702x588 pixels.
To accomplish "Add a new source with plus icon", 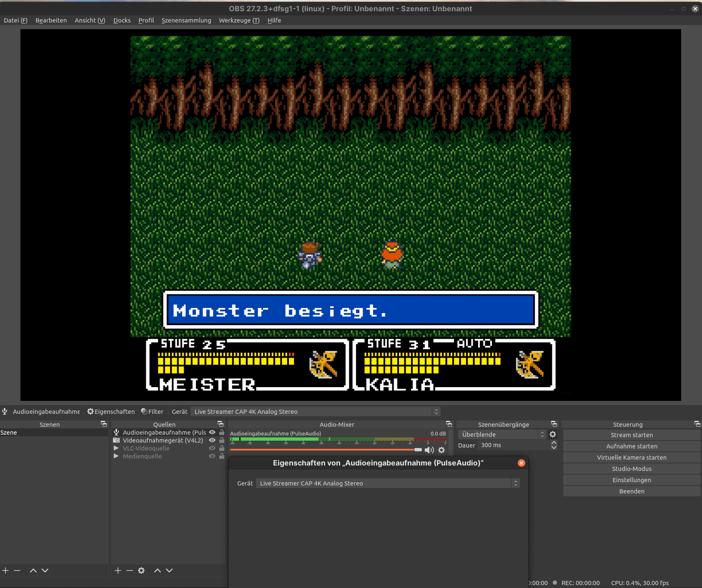I will 118,570.
